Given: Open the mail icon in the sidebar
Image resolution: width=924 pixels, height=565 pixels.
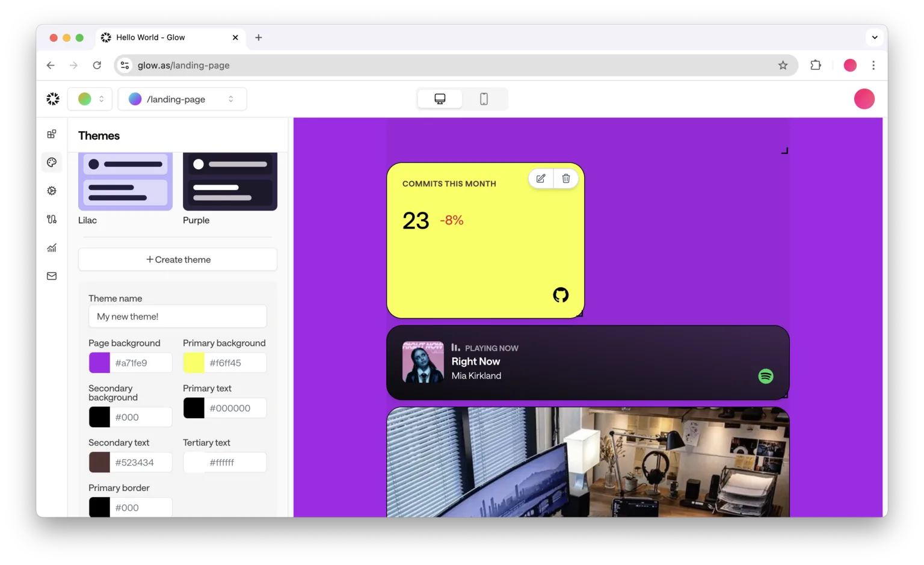Looking at the screenshot, I should pos(52,276).
